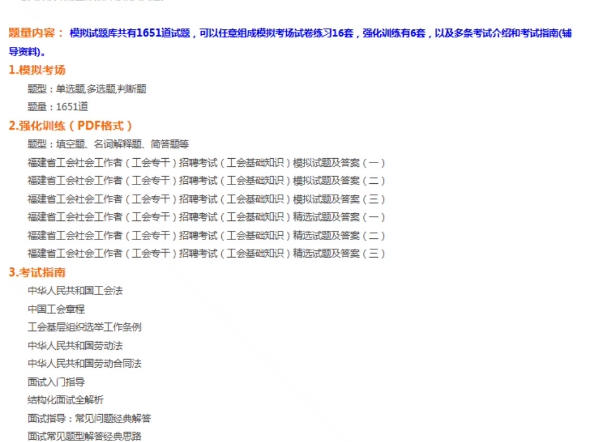Image resolution: width=590 pixels, height=442 pixels.
Task: Open 工会基层组织选举工作条例 item
Action: (84, 327)
